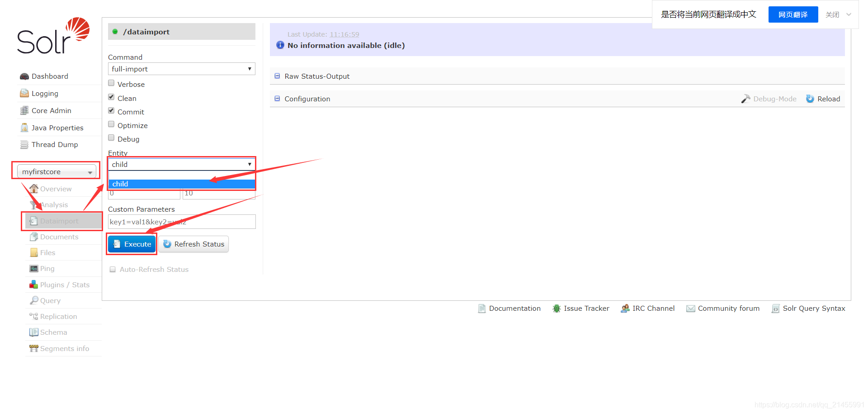Click the blue 网页翻译 translate button
868x413 pixels.
tap(793, 14)
